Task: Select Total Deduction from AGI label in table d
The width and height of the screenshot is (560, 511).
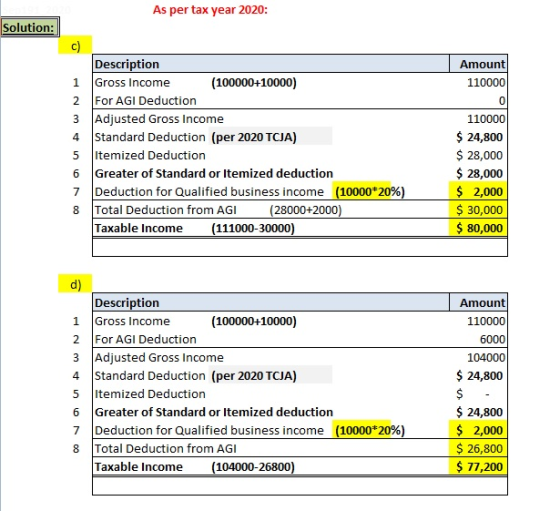Action: [x=165, y=449]
